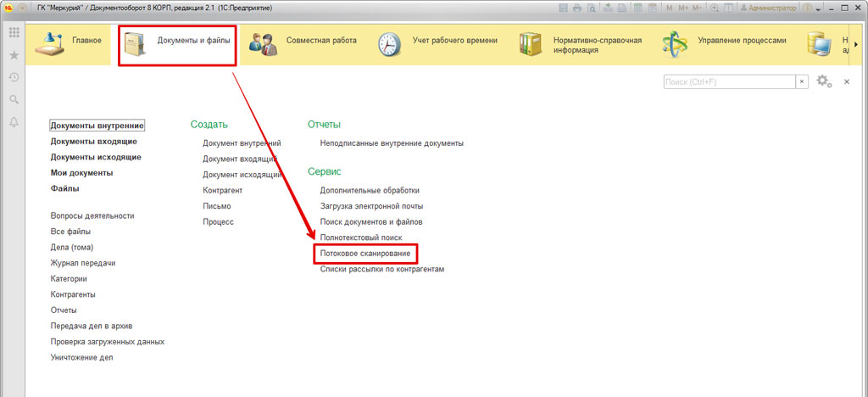The image size is (868, 397).
Task: Click the Favorites star icon in sidebar
Action: click(x=14, y=55)
